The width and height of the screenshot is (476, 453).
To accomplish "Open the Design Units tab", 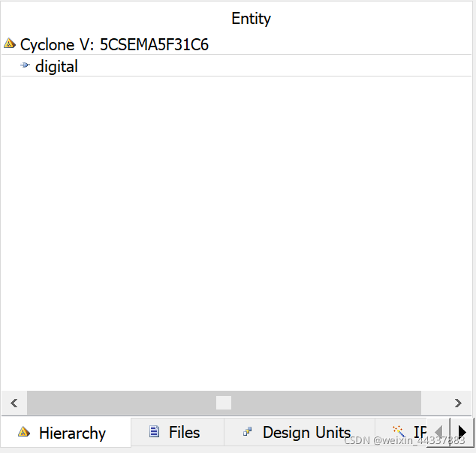I will (300, 432).
